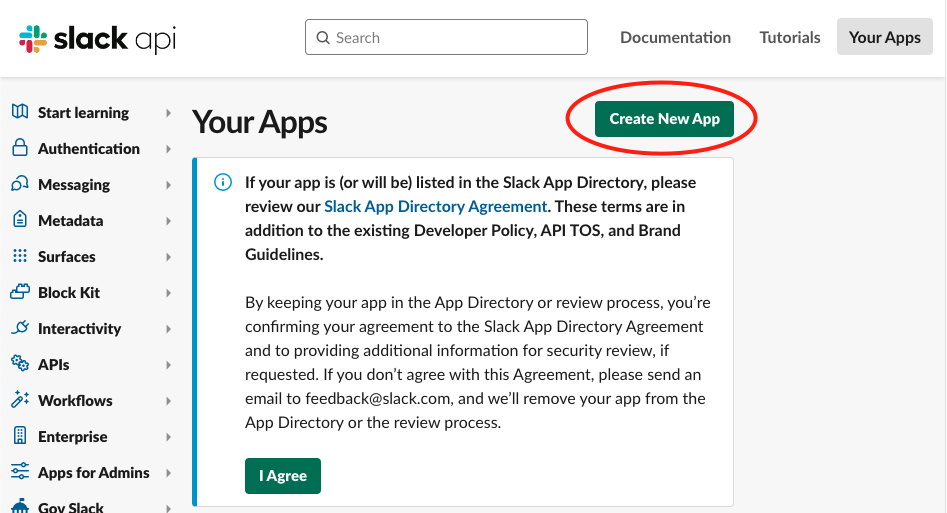Click the Your Apps page heading
Image resolution: width=947 pixels, height=513 pixels.
(x=260, y=123)
